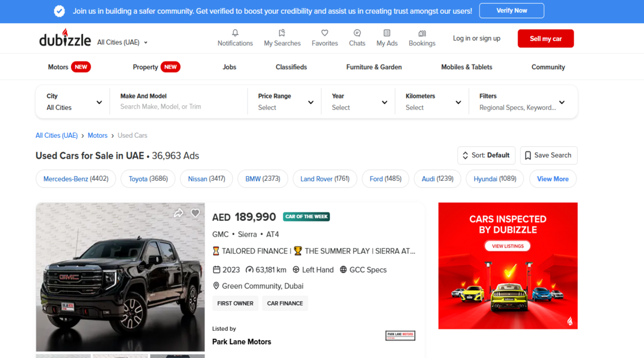Open All Cities (UAE) location dropdown
The image size is (644, 358).
tap(122, 42)
